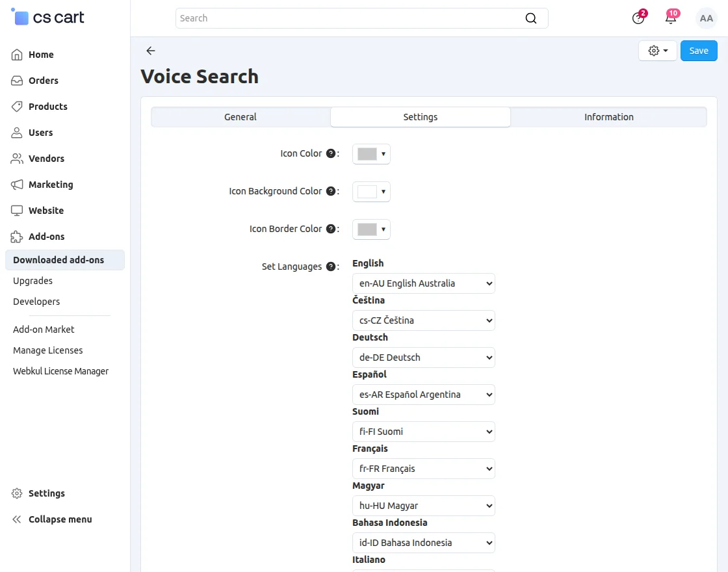Go back using the left arrow

point(150,51)
